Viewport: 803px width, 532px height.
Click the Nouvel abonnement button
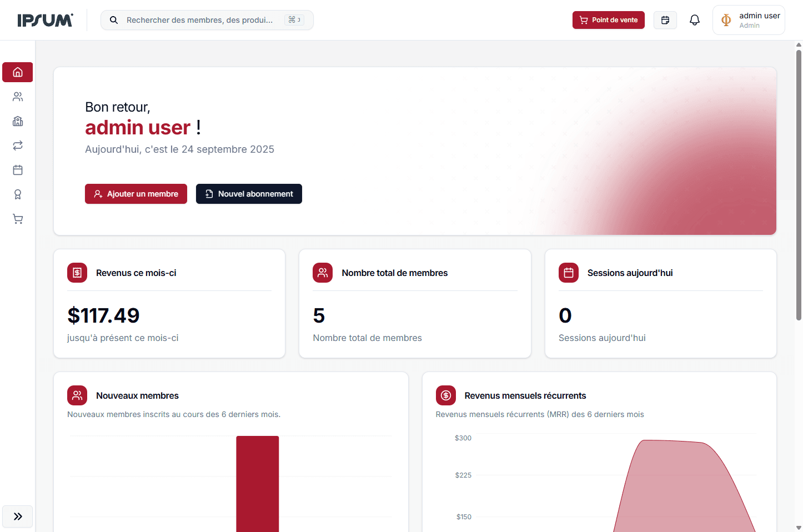pos(249,194)
